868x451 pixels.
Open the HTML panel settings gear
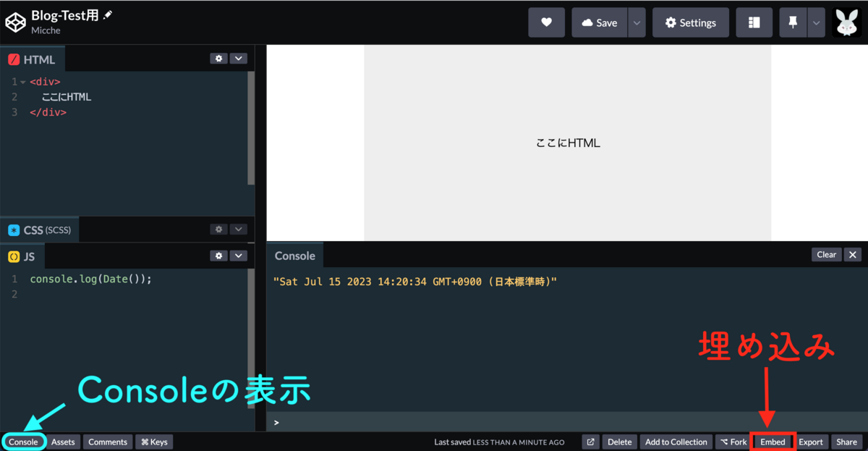tap(218, 59)
